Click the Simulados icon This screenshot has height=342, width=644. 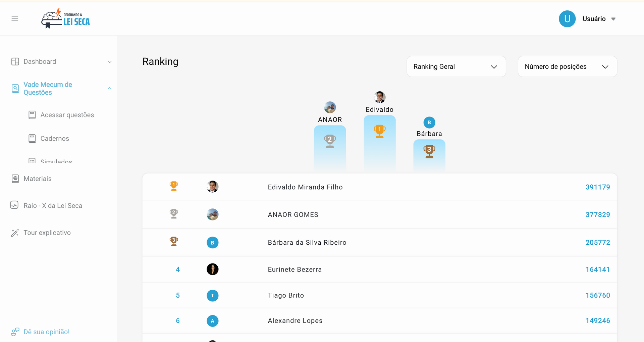pyautogui.click(x=32, y=161)
